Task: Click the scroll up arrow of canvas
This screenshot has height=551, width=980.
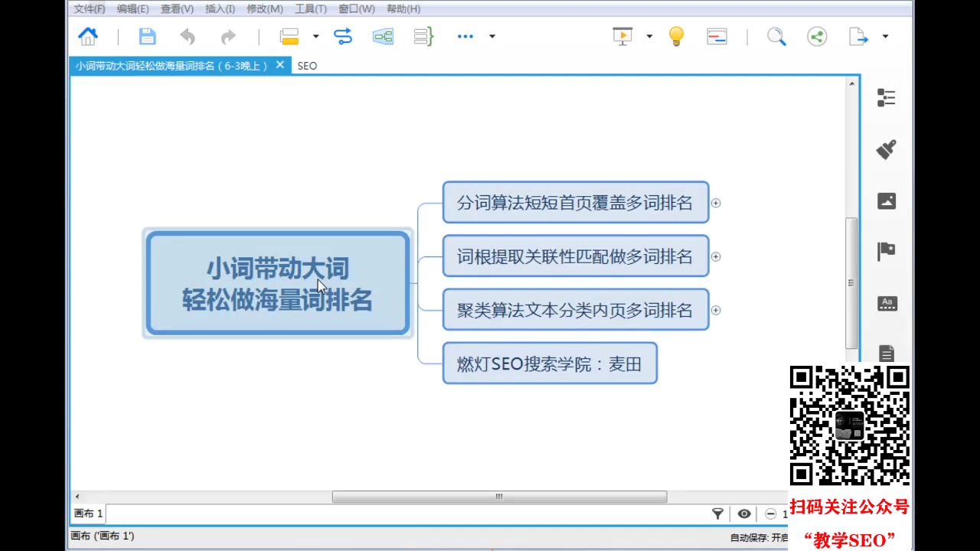Action: coord(851,83)
